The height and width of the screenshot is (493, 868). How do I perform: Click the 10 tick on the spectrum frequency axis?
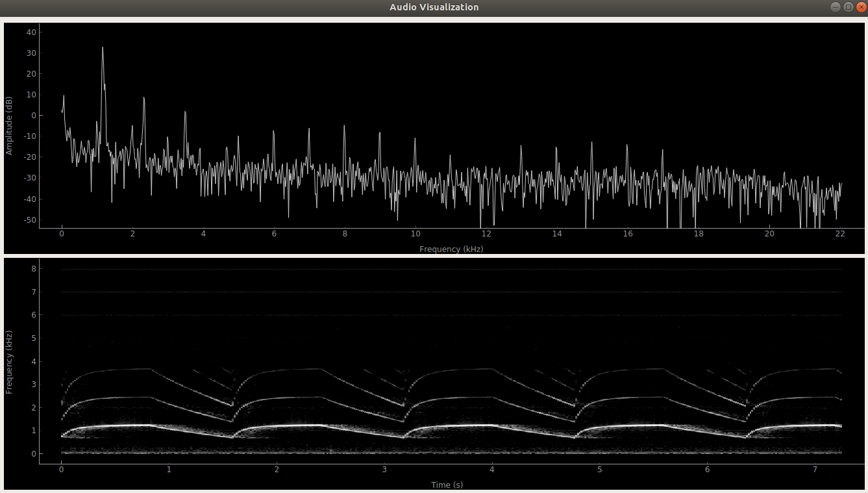pyautogui.click(x=415, y=234)
